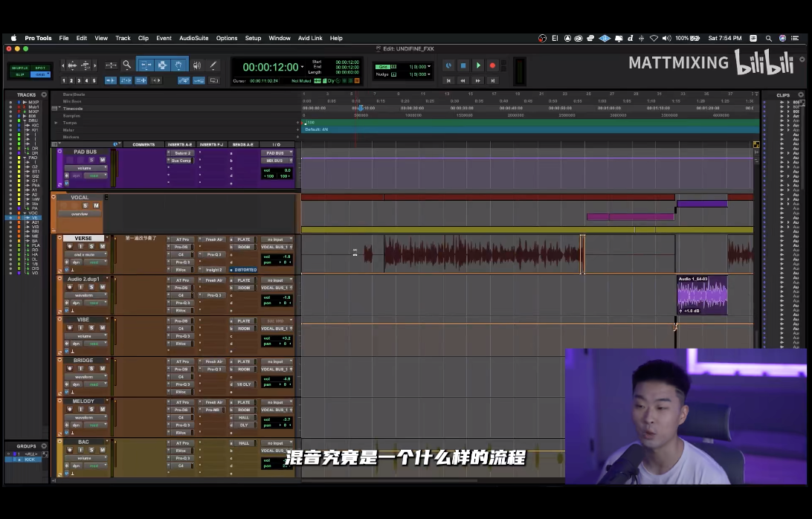Open Spotlight search in menu bar
Viewport: 812px width, 519px height.
point(769,39)
